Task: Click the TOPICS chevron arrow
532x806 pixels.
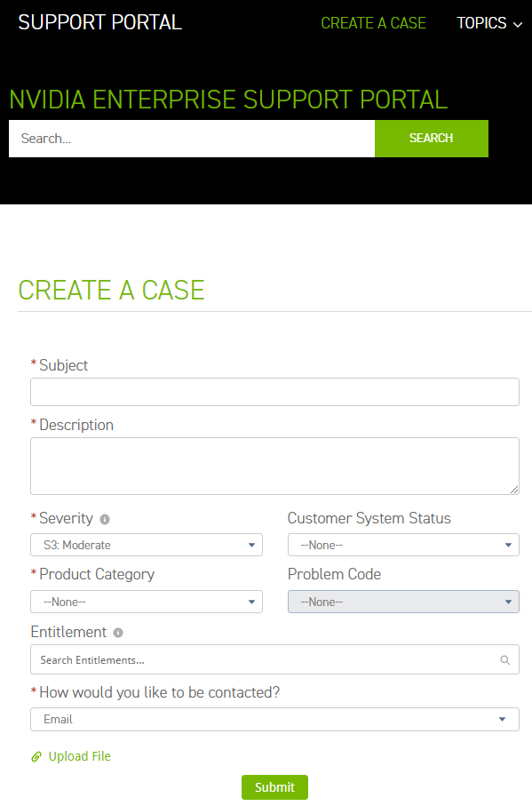Action: 518,24
